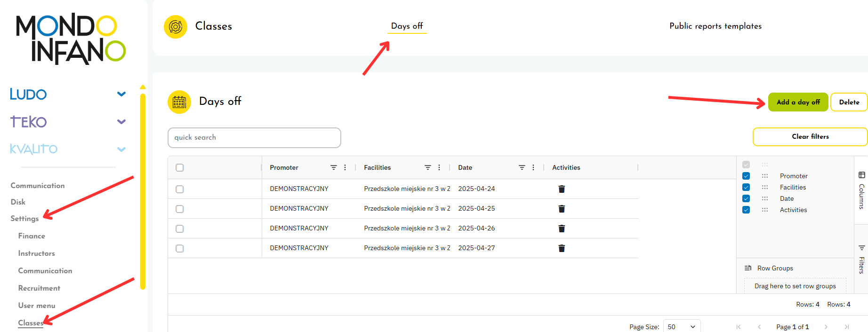Image resolution: width=868 pixels, height=332 pixels.
Task: Open the Filters side panel tab
Action: pyautogui.click(x=861, y=260)
